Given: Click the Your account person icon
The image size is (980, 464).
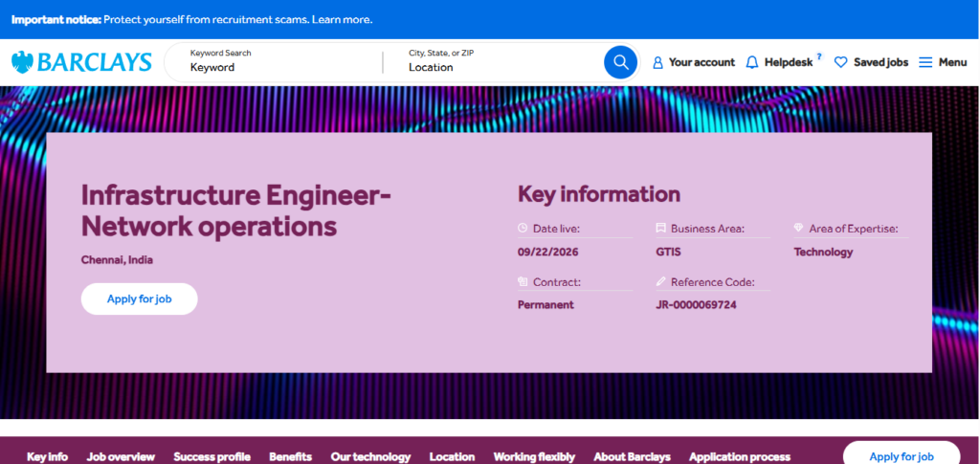Looking at the screenshot, I should pos(657,62).
